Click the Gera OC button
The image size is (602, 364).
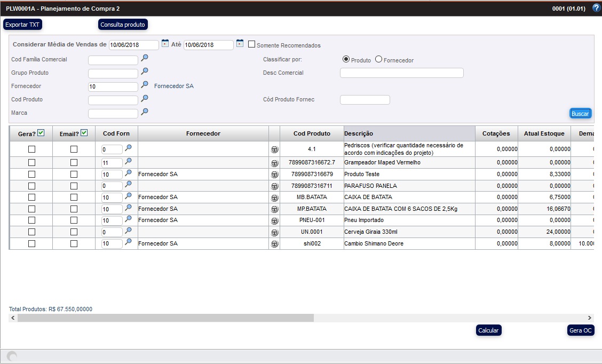[581, 330]
